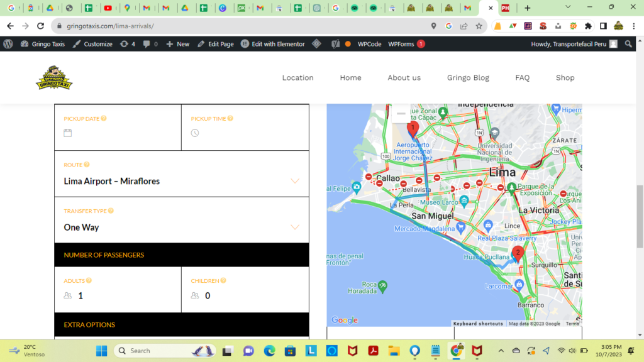The image size is (644, 362).
Task: Click the Gringo Taxi site logo
Action: [x=54, y=77]
